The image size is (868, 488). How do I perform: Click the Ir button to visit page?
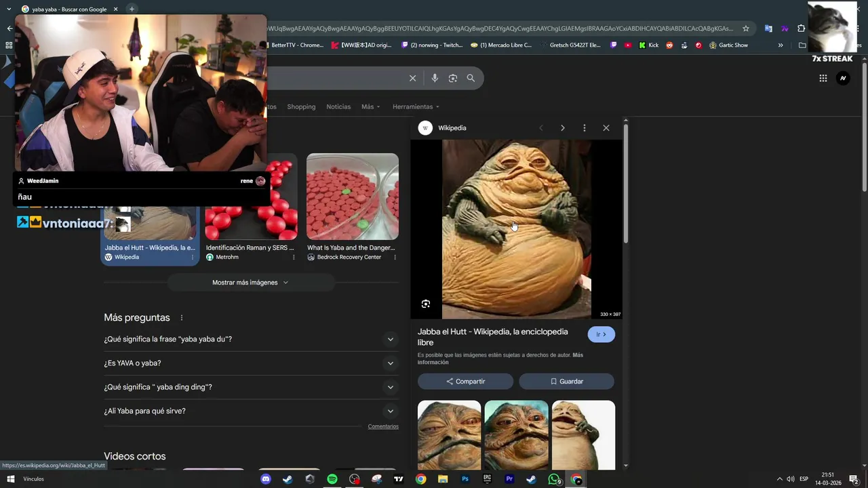click(x=601, y=334)
